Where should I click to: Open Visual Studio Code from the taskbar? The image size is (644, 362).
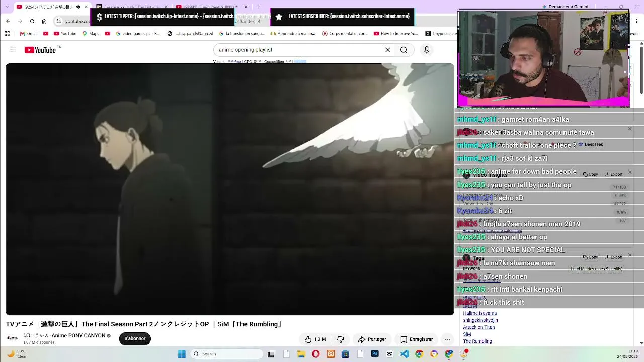click(x=405, y=354)
